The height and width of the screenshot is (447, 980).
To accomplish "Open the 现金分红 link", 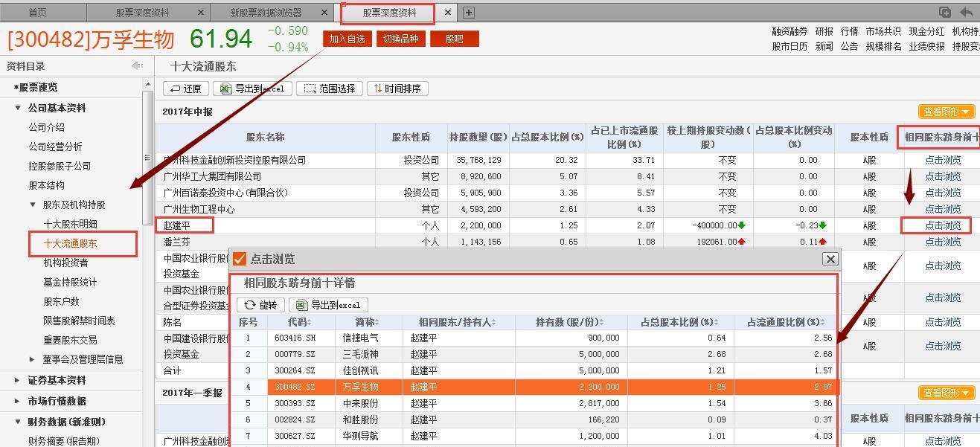I will coord(926,31).
